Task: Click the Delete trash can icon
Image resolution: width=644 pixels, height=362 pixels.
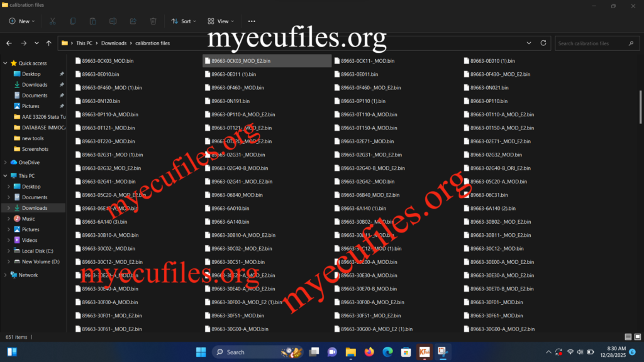Action: [153, 21]
